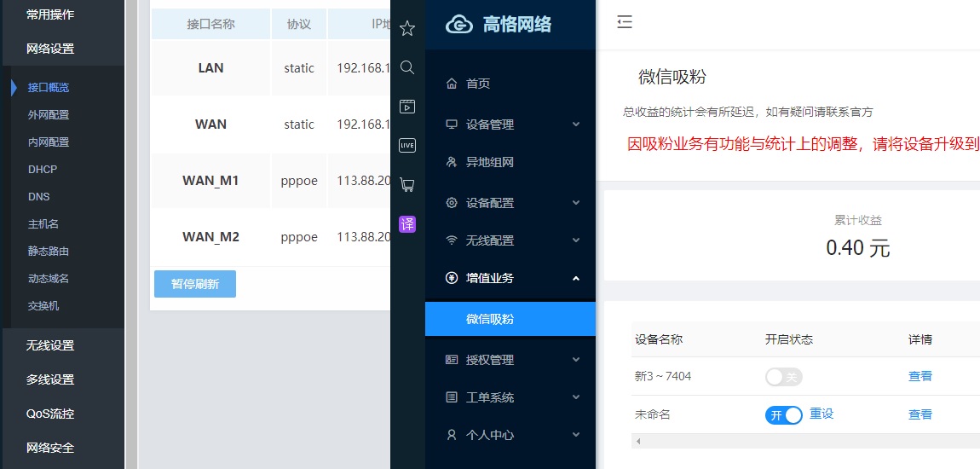Click 查看 for device 新3~7404
Screen dimensions: 980x469
tap(920, 376)
